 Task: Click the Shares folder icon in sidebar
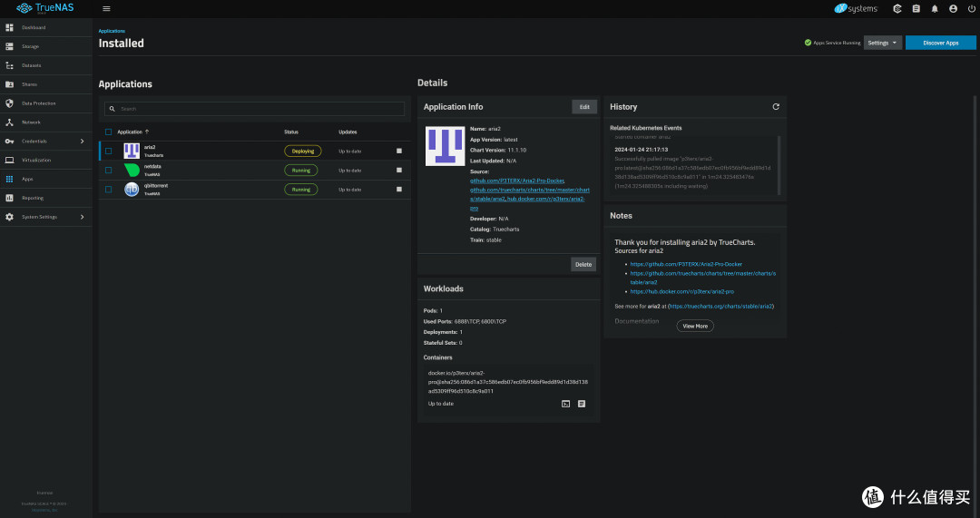[x=9, y=84]
